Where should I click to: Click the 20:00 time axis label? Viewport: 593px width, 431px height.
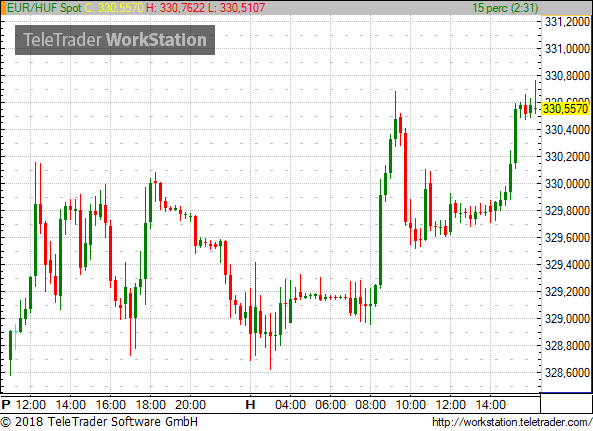tap(190, 405)
